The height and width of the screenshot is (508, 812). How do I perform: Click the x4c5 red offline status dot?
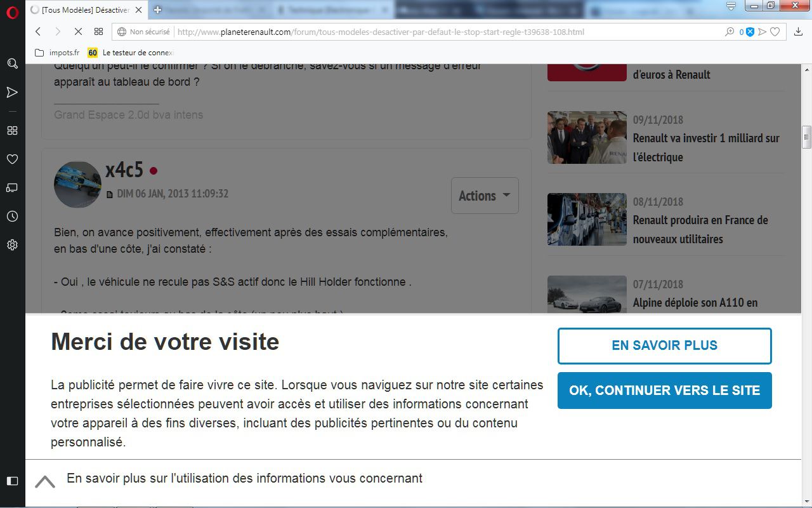pyautogui.click(x=153, y=171)
